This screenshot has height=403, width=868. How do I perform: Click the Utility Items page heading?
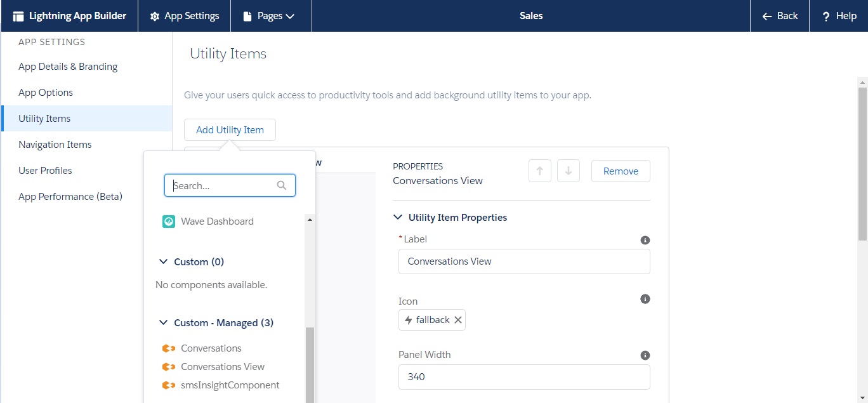click(x=228, y=54)
